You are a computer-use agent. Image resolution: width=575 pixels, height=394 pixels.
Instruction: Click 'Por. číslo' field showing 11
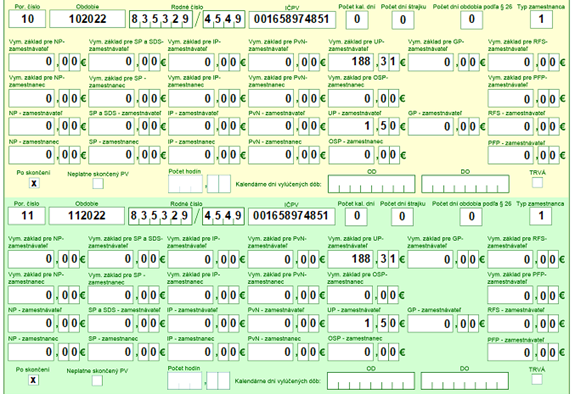pyautogui.click(x=27, y=216)
